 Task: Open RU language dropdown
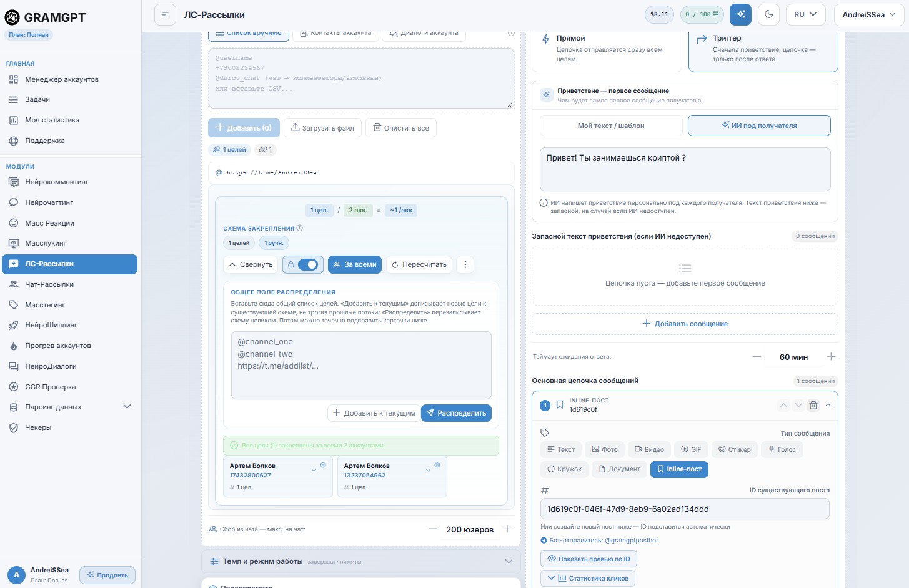pyautogui.click(x=805, y=14)
